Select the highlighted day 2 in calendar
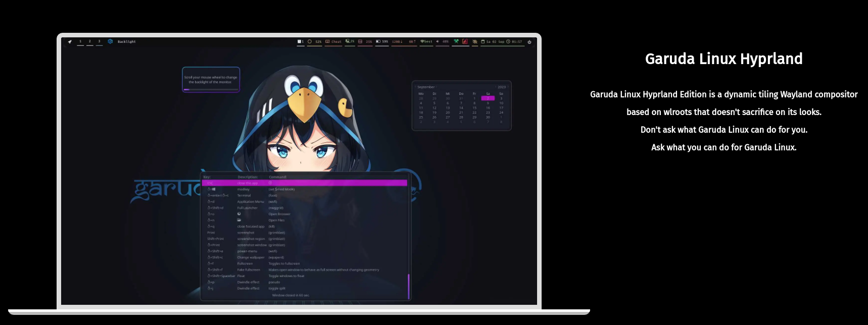The height and width of the screenshot is (325, 868). (488, 98)
